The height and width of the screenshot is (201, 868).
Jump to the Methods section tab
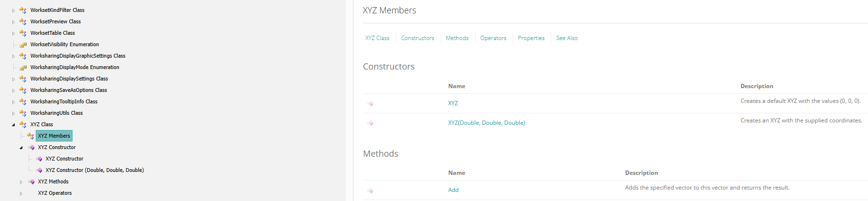457,38
